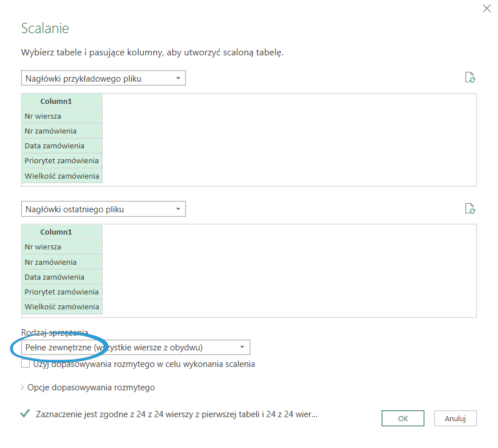Screen dimensions: 498x448
Task: Click 'Nr wiersza' cell in the first table
Action: tap(62, 116)
